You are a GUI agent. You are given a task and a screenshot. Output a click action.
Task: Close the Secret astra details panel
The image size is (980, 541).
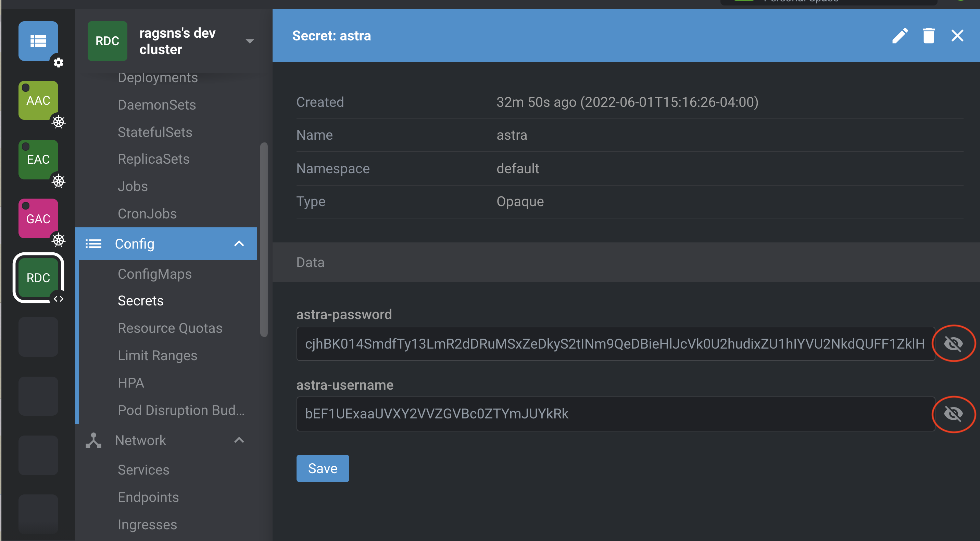pyautogui.click(x=957, y=36)
